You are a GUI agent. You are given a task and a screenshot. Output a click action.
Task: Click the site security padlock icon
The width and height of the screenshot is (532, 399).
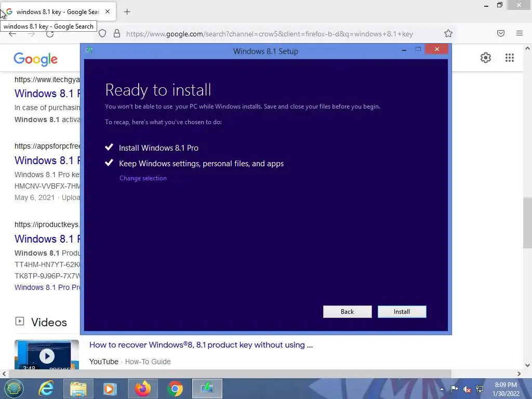pos(117,34)
